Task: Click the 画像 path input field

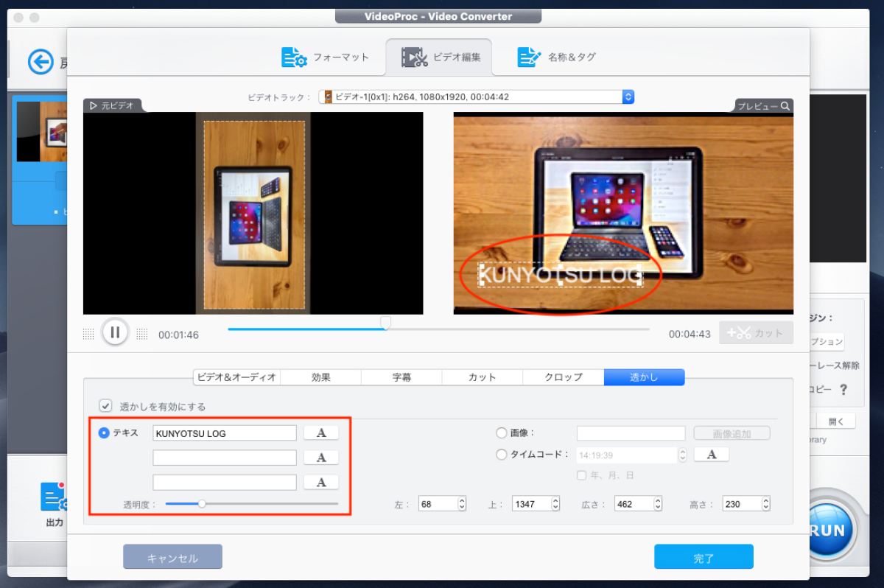Action: (x=631, y=433)
